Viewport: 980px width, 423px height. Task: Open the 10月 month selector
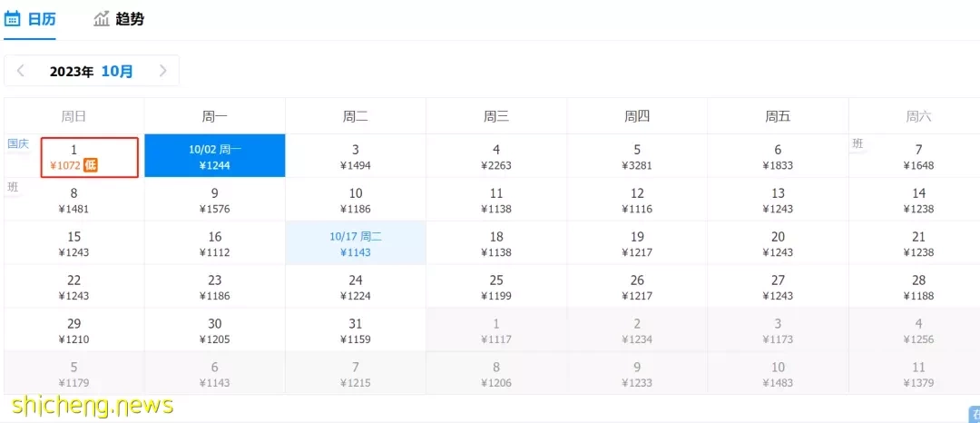click(117, 71)
